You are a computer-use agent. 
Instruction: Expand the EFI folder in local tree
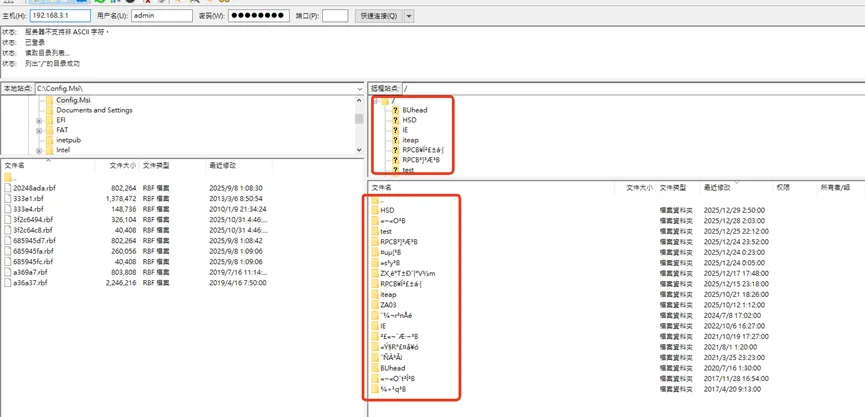(39, 120)
